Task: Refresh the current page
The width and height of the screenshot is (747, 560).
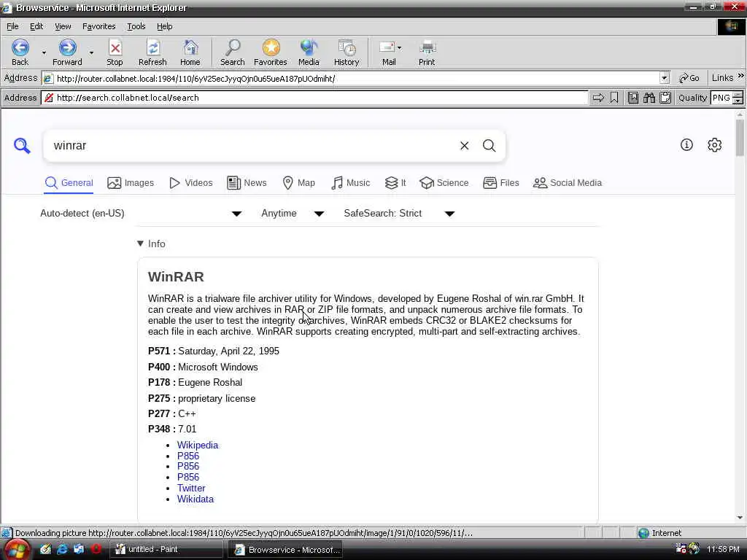Action: pos(152,52)
